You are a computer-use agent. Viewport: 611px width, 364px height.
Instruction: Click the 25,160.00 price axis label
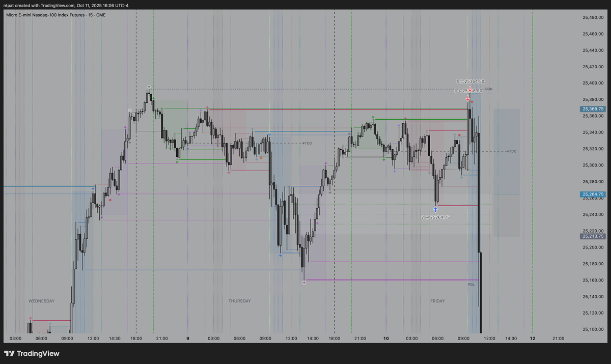pos(593,280)
